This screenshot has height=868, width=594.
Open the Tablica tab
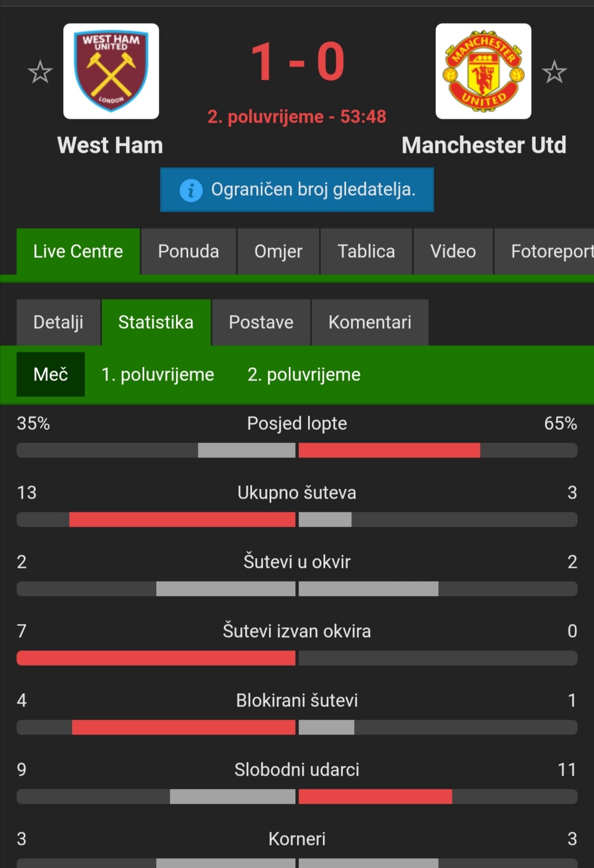[x=366, y=251]
